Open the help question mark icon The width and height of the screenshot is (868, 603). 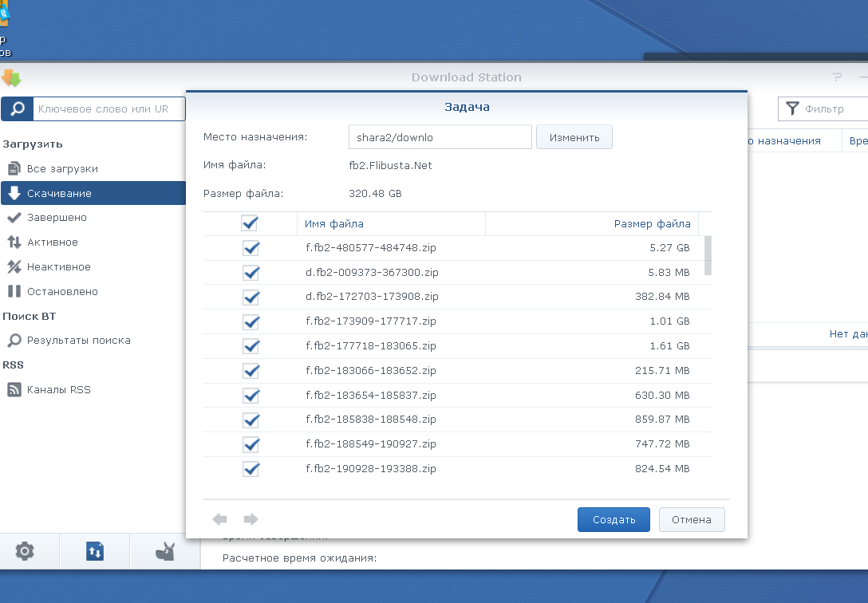coord(837,77)
